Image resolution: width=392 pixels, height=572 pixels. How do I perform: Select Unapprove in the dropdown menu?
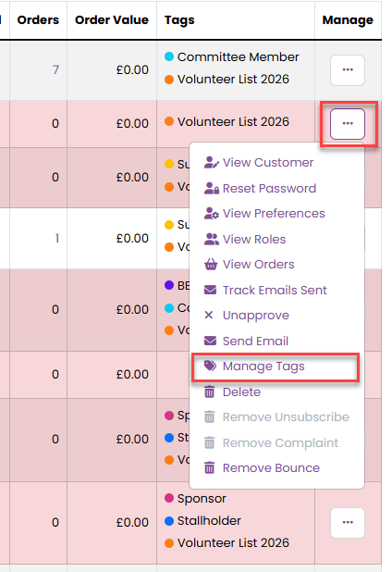coord(256,316)
